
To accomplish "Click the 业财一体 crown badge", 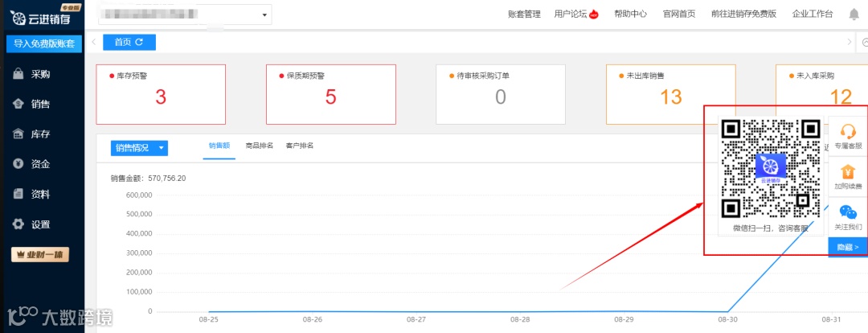I will pyautogui.click(x=40, y=255).
